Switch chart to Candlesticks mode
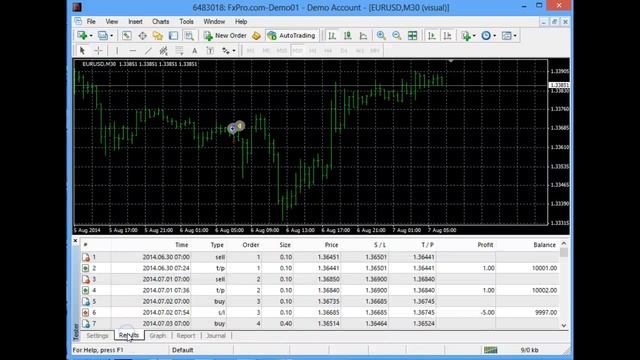 pyautogui.click(x=347, y=36)
